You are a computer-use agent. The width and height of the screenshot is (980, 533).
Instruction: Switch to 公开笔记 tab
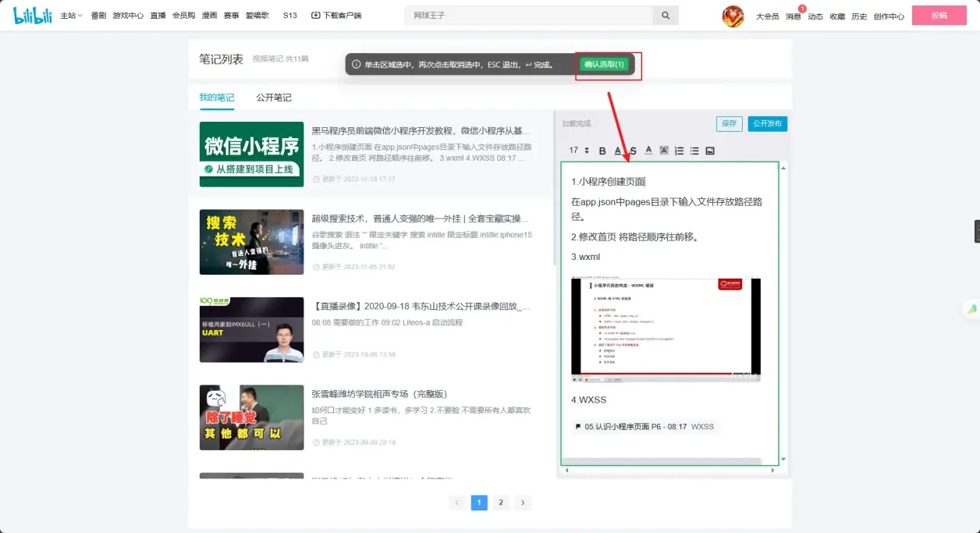coord(274,98)
